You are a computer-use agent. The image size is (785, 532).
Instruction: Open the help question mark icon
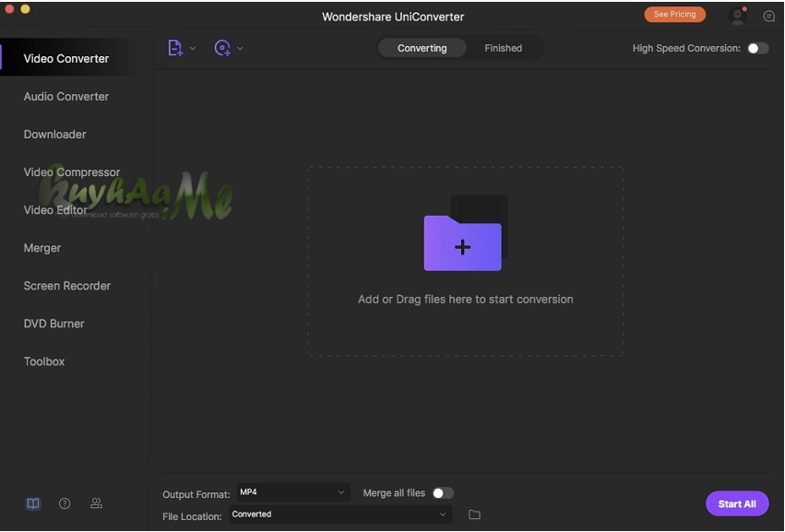(65, 503)
